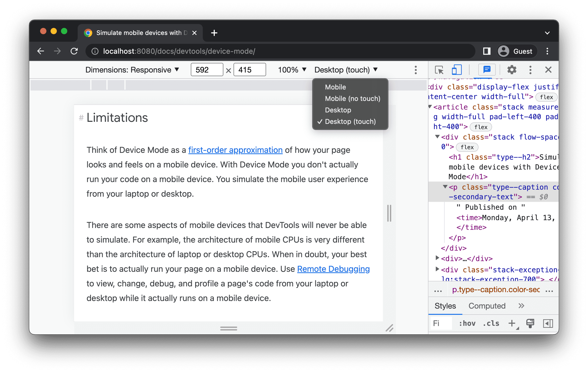Click the device toolbar more options icon
The image size is (588, 373).
[416, 70]
